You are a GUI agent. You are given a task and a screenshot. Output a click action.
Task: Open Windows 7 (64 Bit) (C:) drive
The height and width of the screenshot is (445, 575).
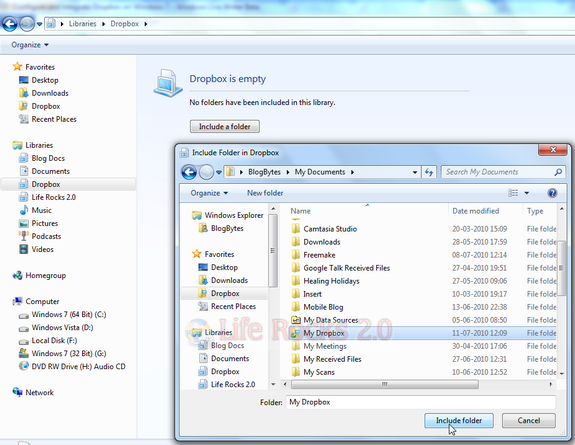pos(69,314)
